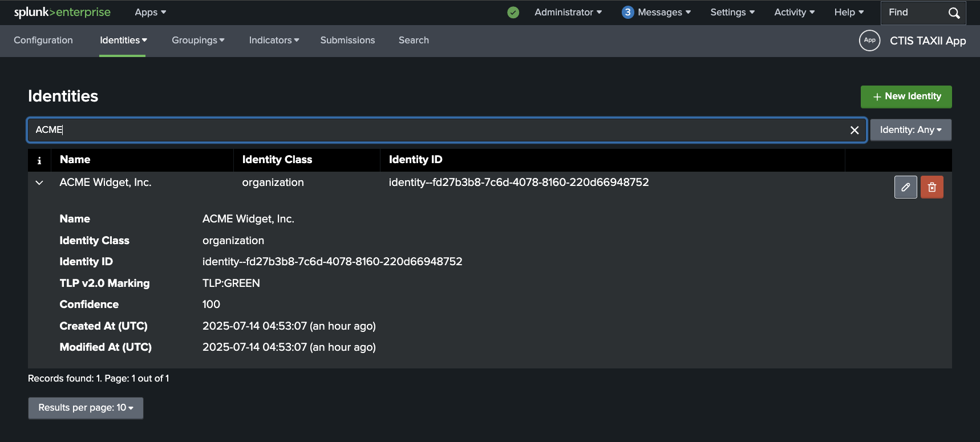
Task: Click the CTIS TAXII App round icon
Action: [x=869, y=40]
